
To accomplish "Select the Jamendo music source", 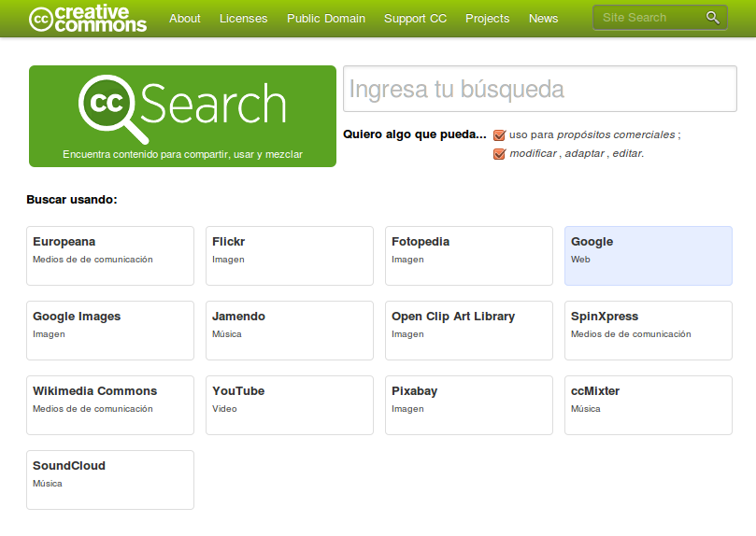I will (290, 331).
